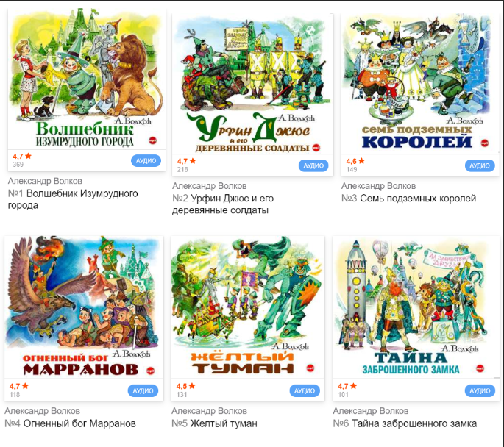Click АУДИО badge on Волшебник Изумрудного города
Image resolution: width=504 pixels, height=447 pixels.
click(x=146, y=161)
